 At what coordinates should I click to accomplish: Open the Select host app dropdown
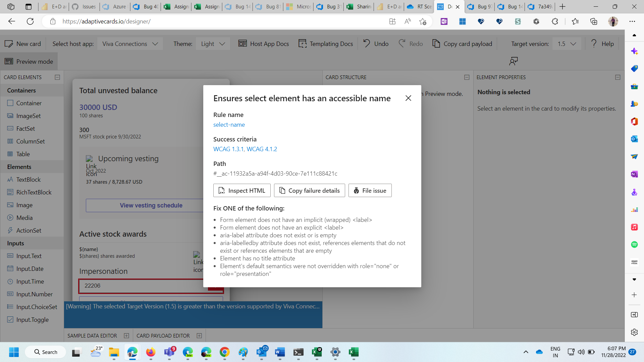tap(130, 44)
